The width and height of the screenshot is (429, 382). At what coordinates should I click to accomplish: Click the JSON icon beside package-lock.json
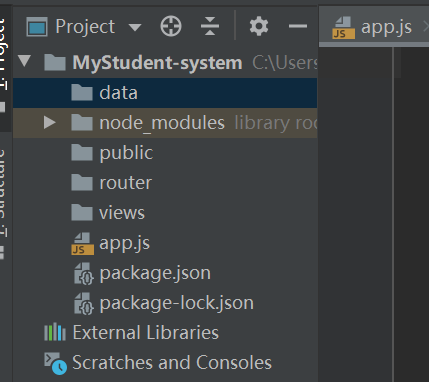[83, 303]
